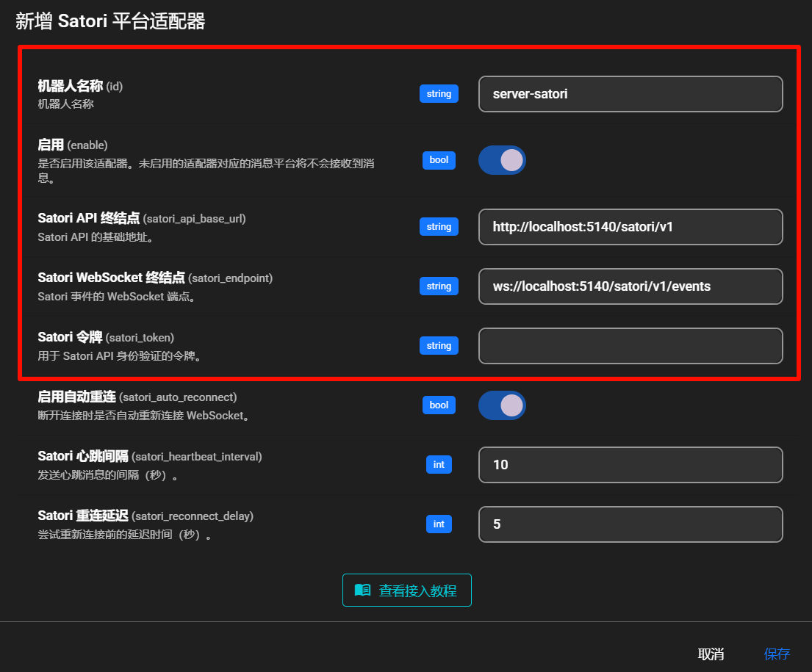This screenshot has height=672, width=812.
Task: Click the string badge beside 机器人名称
Action: coord(439,94)
